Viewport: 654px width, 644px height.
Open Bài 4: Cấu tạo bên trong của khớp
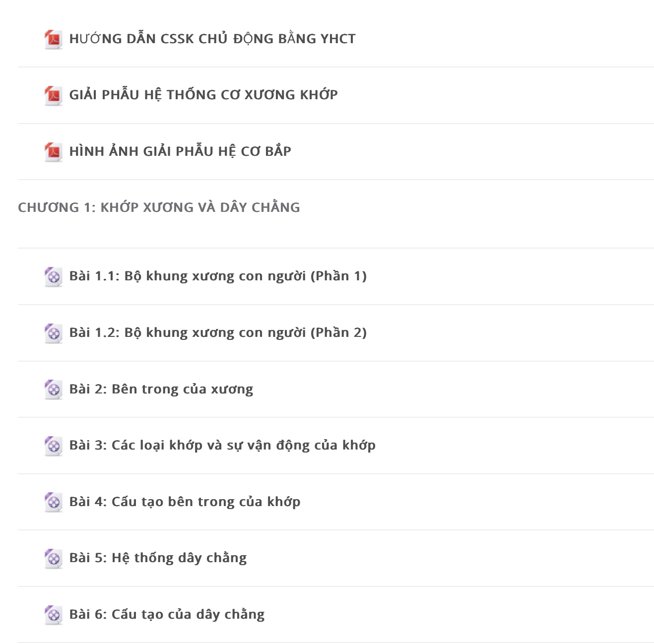point(185,502)
